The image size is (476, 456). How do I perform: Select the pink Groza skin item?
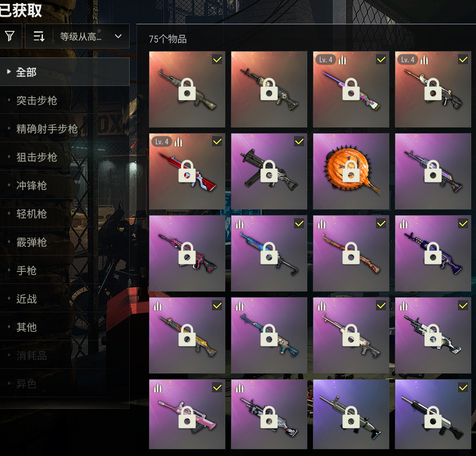coord(187,414)
